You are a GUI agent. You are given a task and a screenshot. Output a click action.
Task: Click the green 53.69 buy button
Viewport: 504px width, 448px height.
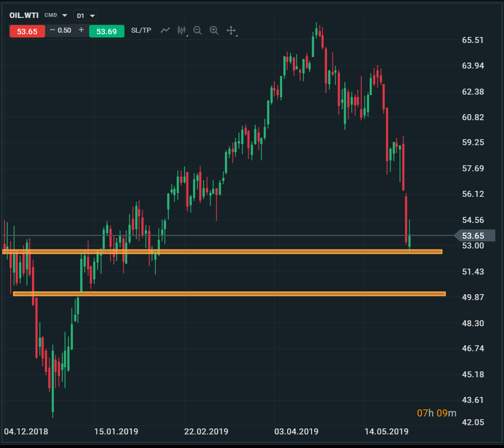pyautogui.click(x=107, y=31)
